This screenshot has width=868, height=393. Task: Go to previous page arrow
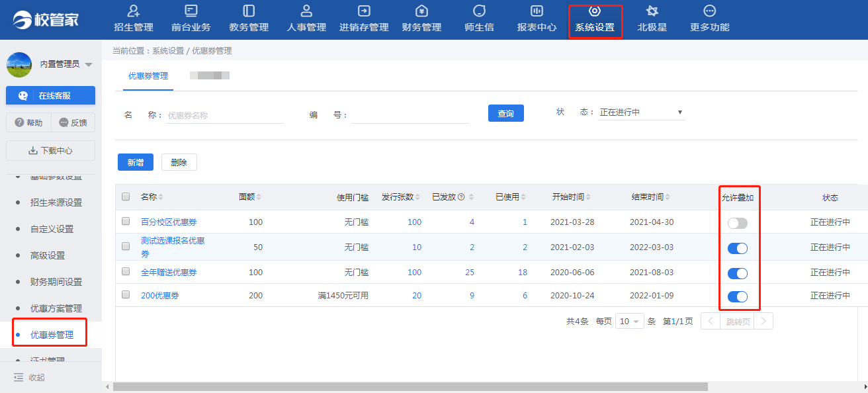tap(711, 322)
